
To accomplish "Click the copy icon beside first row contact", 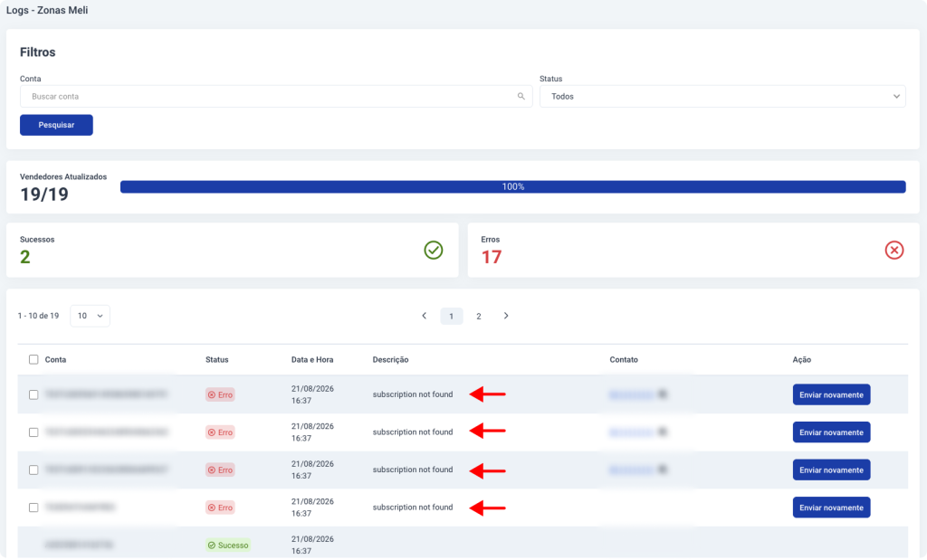I will pyautogui.click(x=663, y=394).
